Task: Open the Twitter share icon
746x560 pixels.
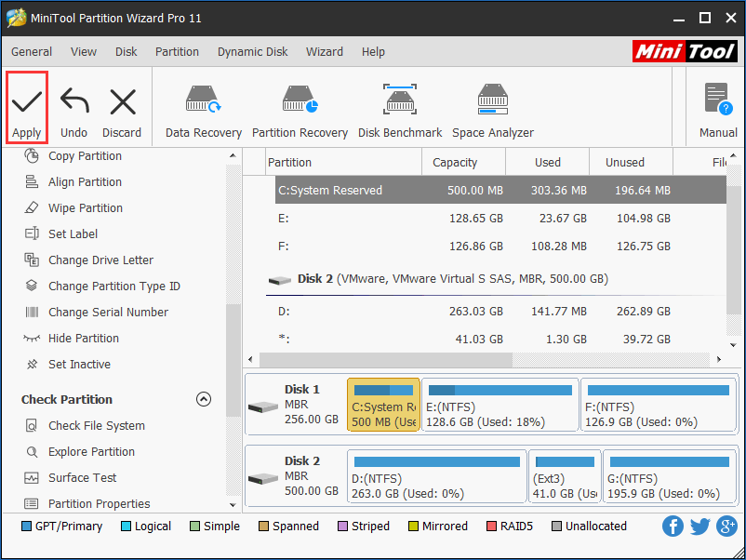Action: (699, 527)
